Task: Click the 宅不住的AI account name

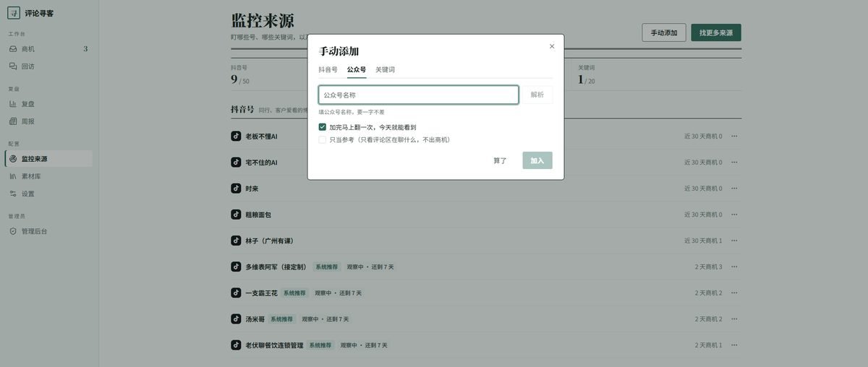Action: (261, 163)
